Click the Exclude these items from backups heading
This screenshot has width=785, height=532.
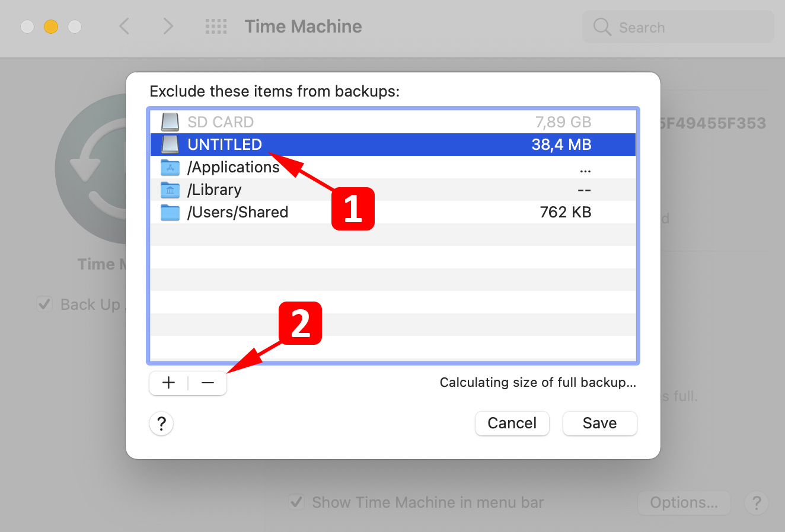click(275, 92)
